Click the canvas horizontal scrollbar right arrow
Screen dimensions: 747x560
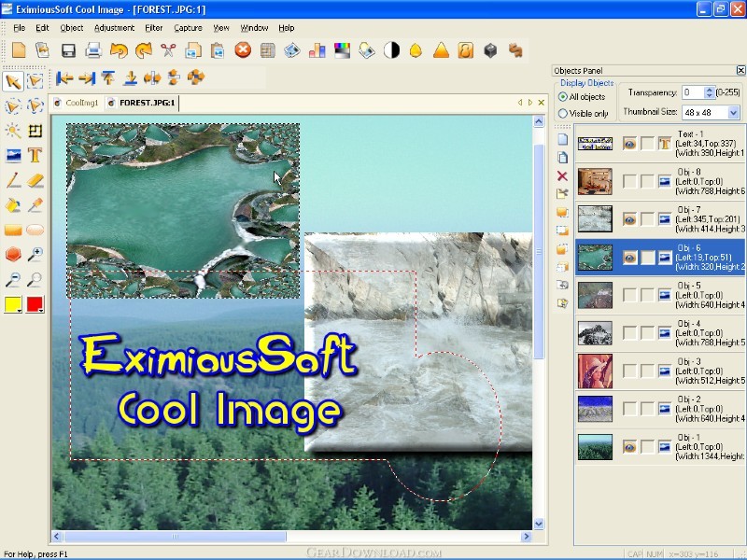pyautogui.click(x=526, y=536)
